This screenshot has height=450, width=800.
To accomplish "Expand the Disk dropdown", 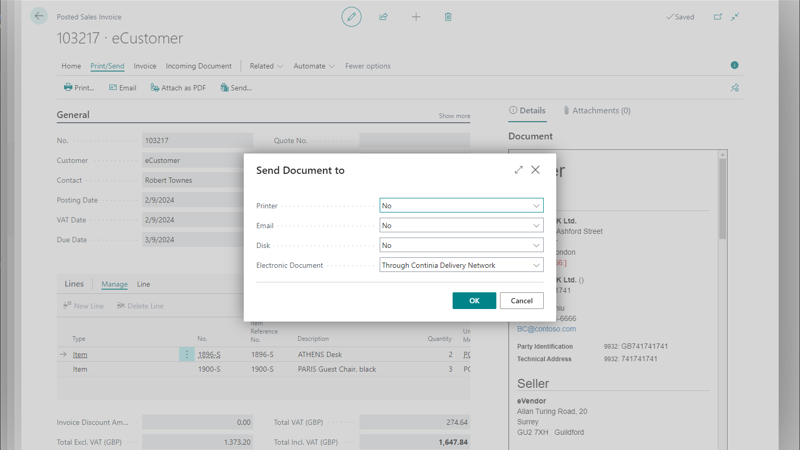I will tap(461, 245).
